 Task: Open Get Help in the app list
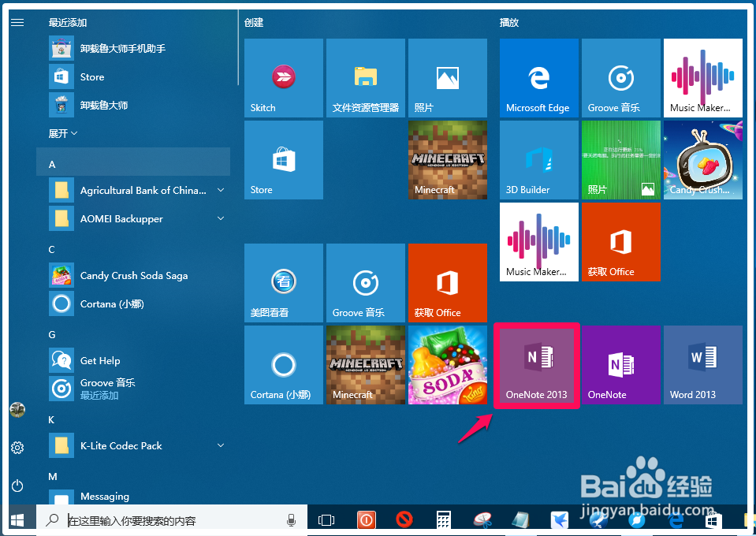(133, 360)
